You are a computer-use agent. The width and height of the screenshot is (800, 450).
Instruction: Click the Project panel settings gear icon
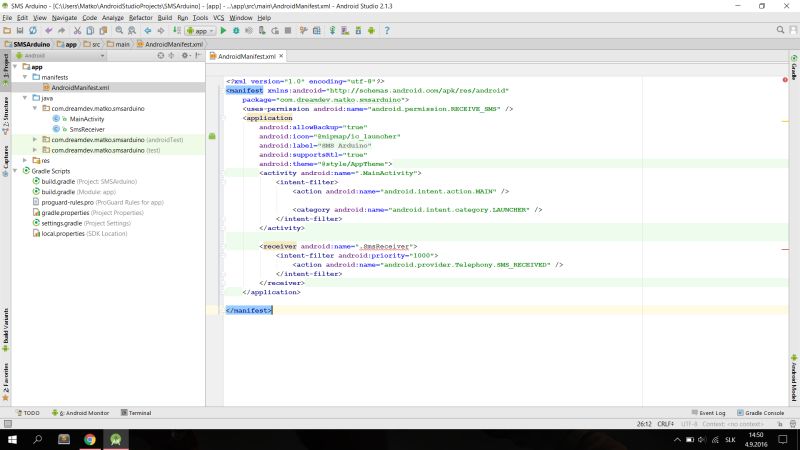185,56
